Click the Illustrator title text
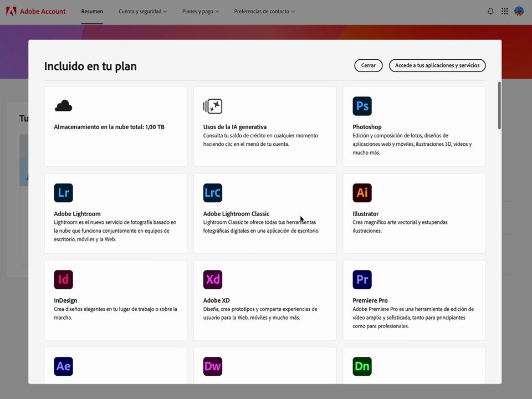The width and height of the screenshot is (532, 399). tap(365, 214)
